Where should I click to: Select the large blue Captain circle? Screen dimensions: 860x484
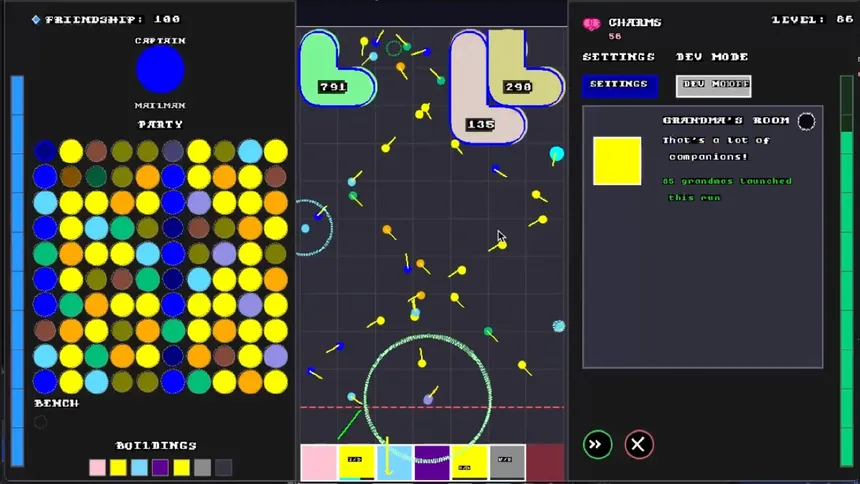coord(160,69)
